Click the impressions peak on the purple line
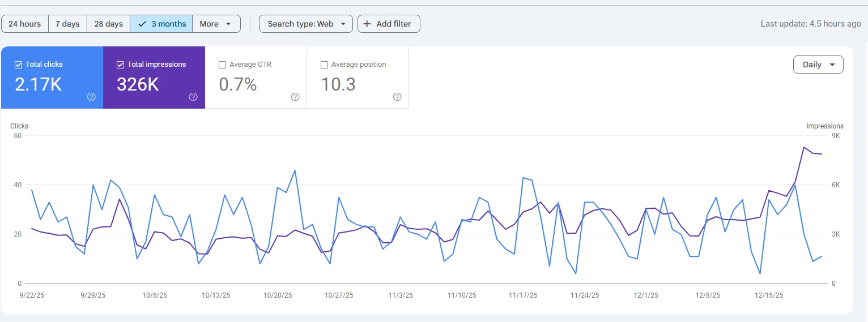 coord(804,147)
